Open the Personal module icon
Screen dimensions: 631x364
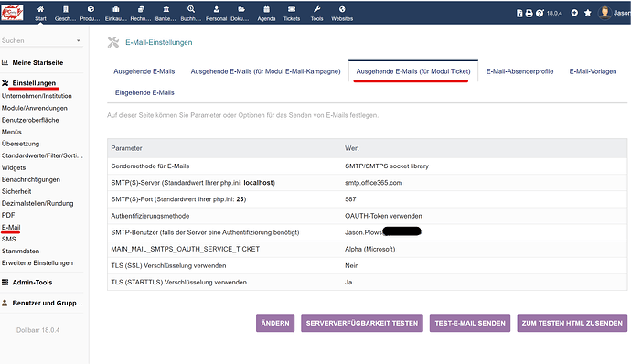pyautogui.click(x=216, y=9)
